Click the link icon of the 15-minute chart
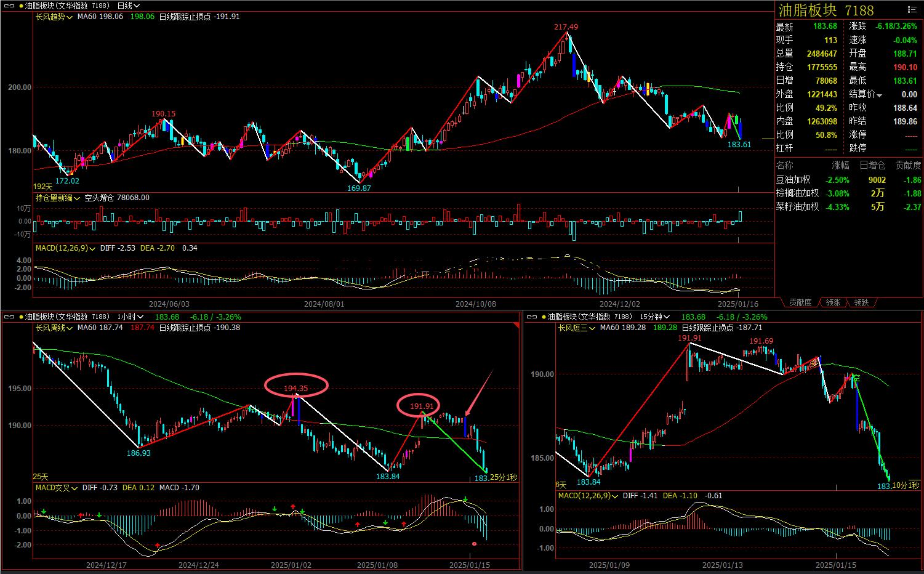924x574 pixels. pos(531,317)
